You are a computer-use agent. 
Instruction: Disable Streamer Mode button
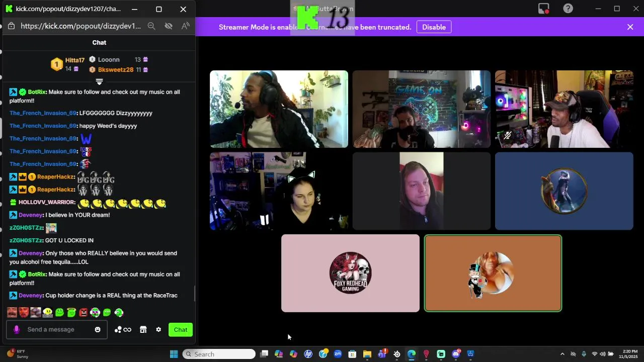pos(434,27)
